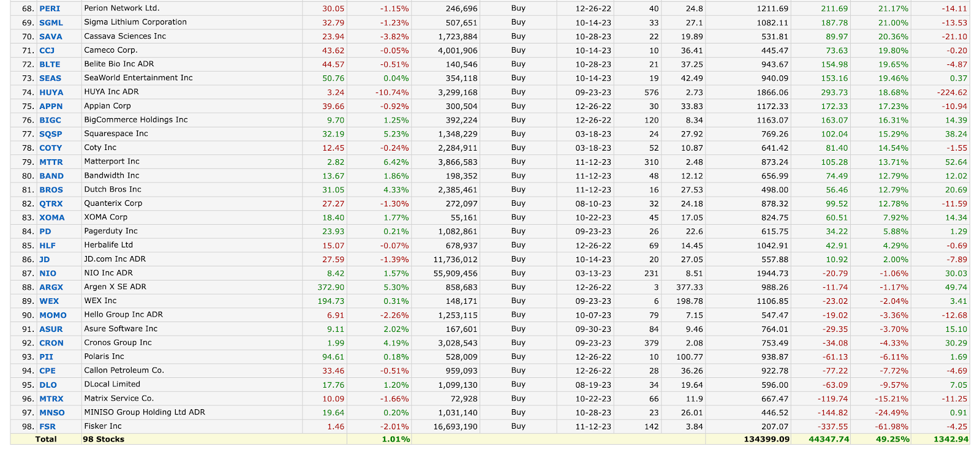This screenshot has height=452, width=980.
Task: Select FSR's percent loss -61.98%
Action: [x=891, y=427]
